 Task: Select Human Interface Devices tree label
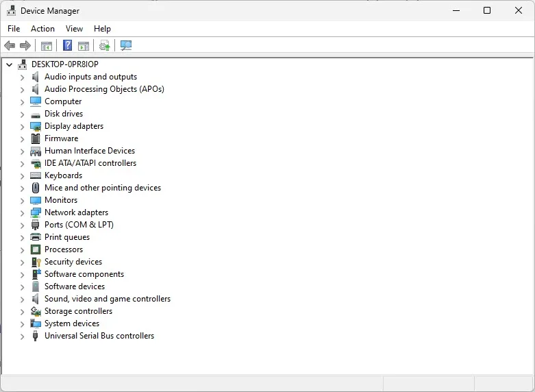(x=90, y=151)
